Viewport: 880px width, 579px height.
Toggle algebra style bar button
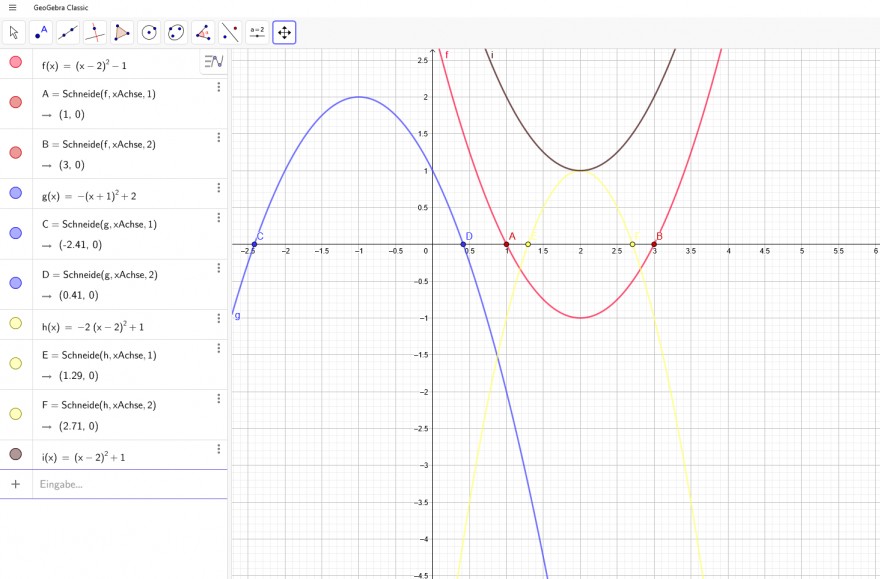coord(214,61)
